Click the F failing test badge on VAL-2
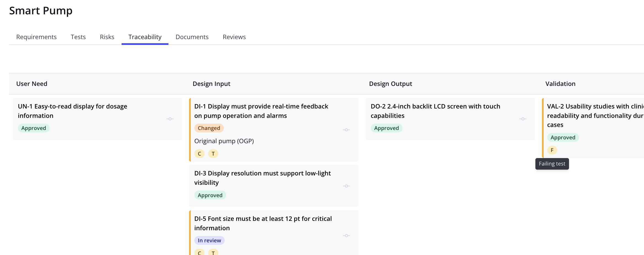The image size is (644, 255). point(552,150)
